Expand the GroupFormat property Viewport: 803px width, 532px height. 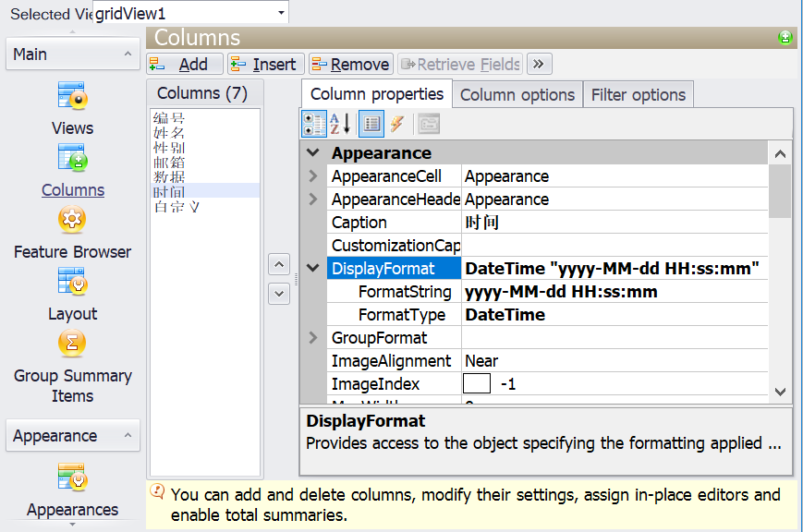tap(313, 338)
